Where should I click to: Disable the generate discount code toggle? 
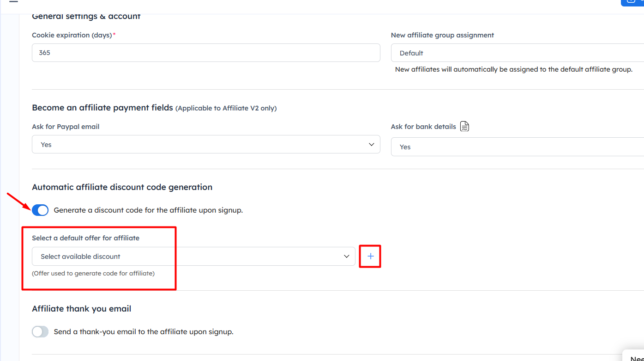40,210
